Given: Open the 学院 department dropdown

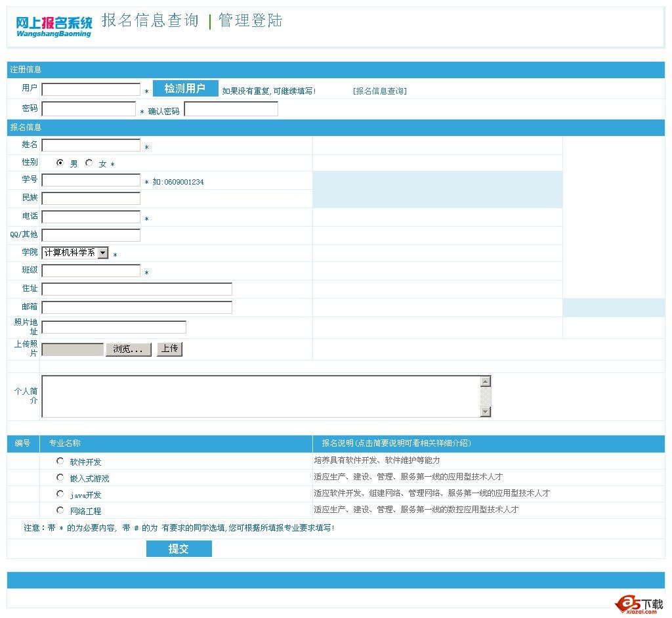Looking at the screenshot, I should coord(104,252).
